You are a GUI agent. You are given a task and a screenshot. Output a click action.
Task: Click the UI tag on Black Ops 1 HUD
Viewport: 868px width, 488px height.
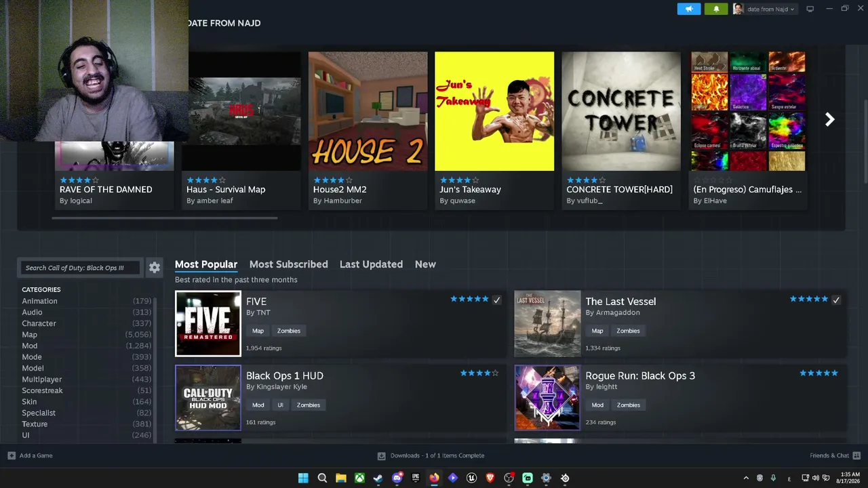click(x=280, y=405)
